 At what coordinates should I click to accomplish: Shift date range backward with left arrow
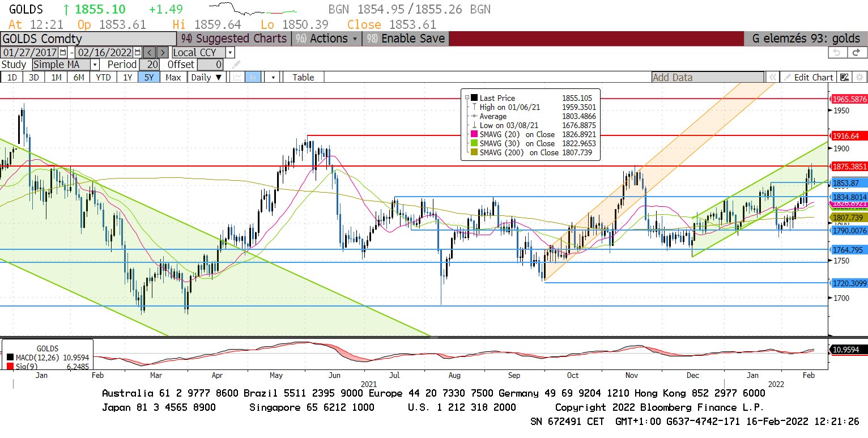coord(149,52)
